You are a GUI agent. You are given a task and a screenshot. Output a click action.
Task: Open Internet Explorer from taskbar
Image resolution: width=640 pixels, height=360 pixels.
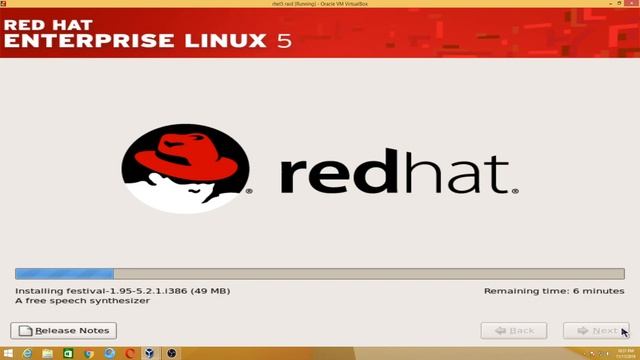pos(27,353)
